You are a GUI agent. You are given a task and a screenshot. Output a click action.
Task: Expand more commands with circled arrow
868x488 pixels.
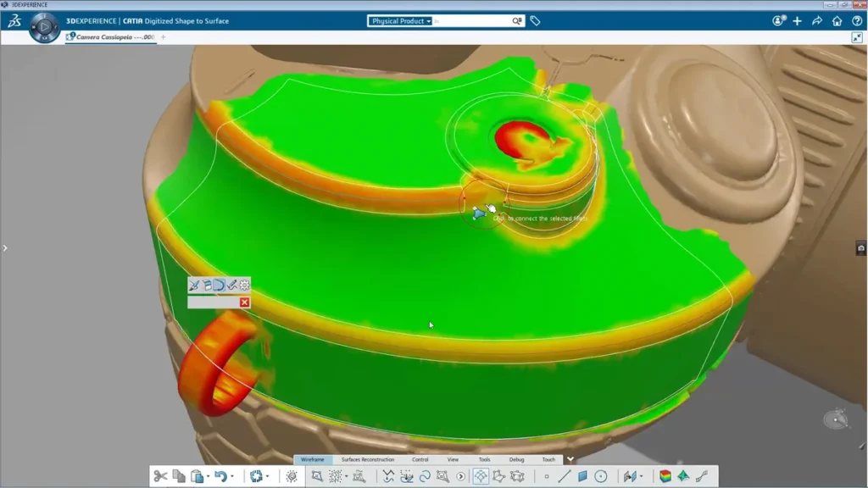tap(460, 476)
